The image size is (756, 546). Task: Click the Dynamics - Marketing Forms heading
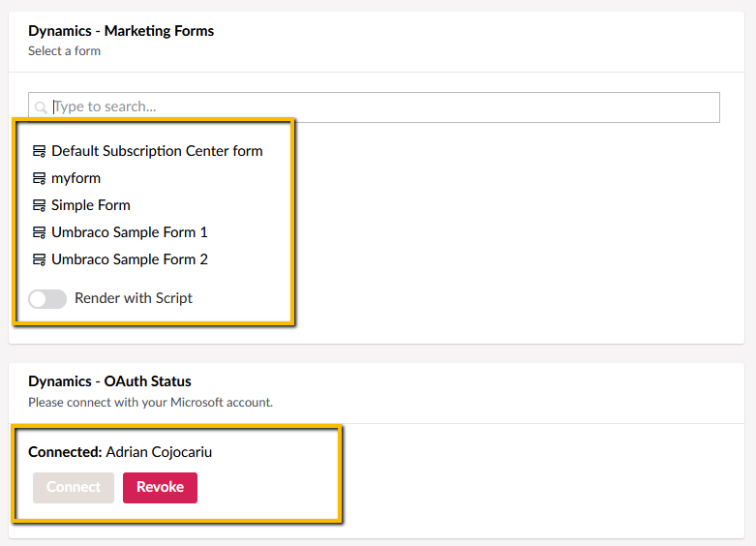coord(121,31)
